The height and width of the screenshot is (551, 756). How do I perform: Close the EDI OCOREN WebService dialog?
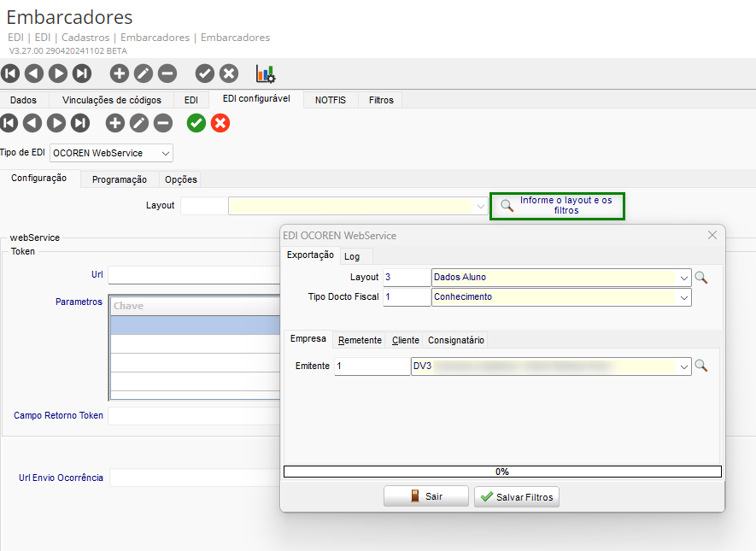(712, 235)
